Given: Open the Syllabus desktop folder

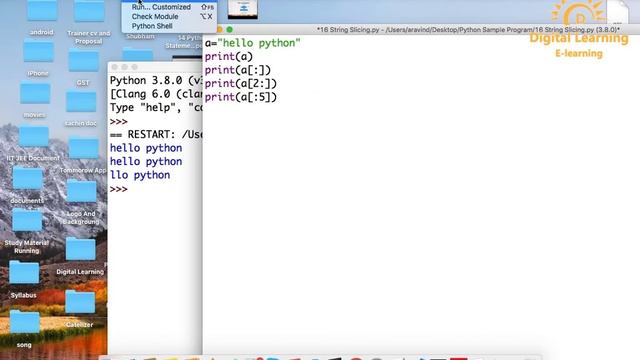Looking at the screenshot, I should tap(24, 273).
